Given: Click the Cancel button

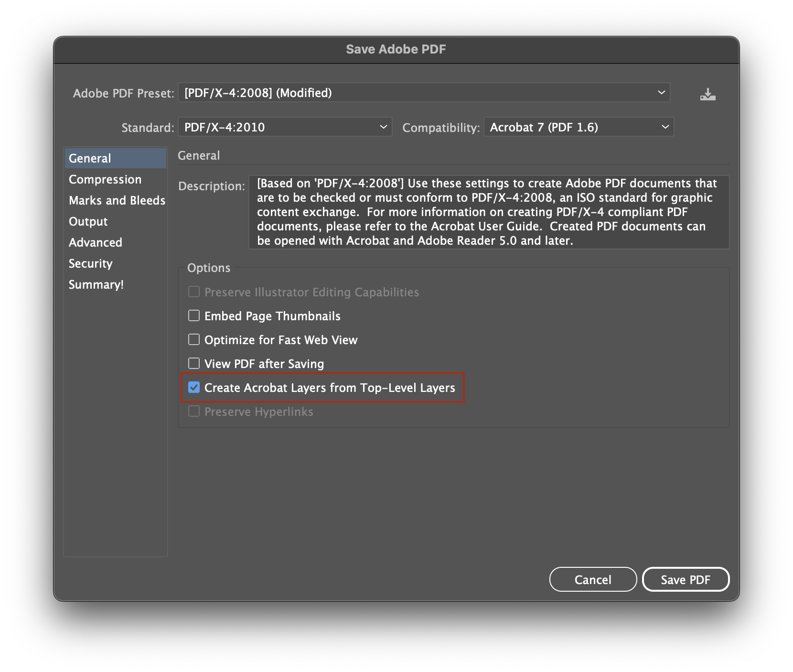Looking at the screenshot, I should pyautogui.click(x=593, y=579).
